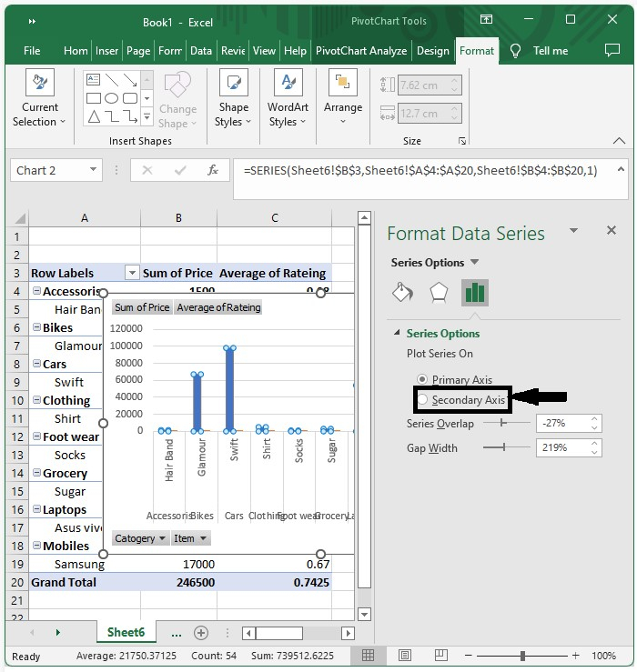
Task: Open Fill & Line options
Action: pos(402,293)
